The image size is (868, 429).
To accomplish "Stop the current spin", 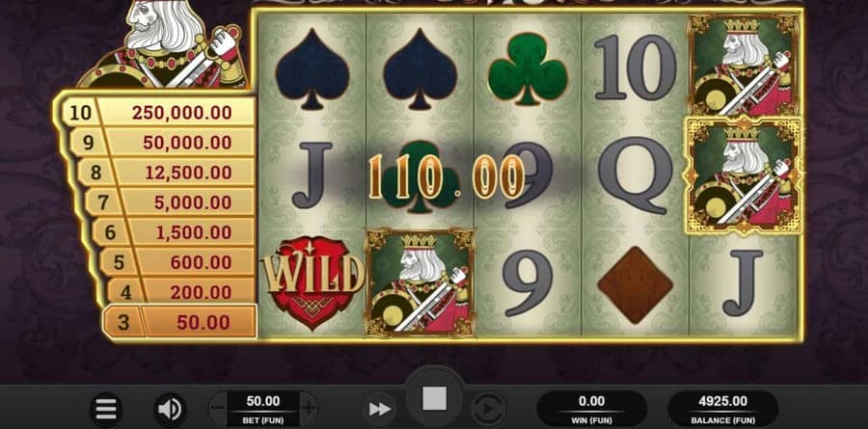I will [x=435, y=398].
